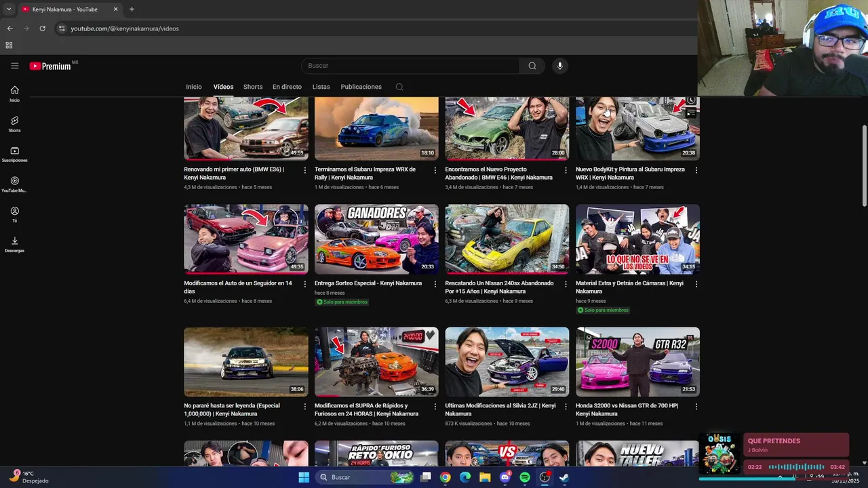Open options for Honda S2000 vs Nissan GTR video
The width and height of the screenshot is (868, 488).
coord(696,407)
